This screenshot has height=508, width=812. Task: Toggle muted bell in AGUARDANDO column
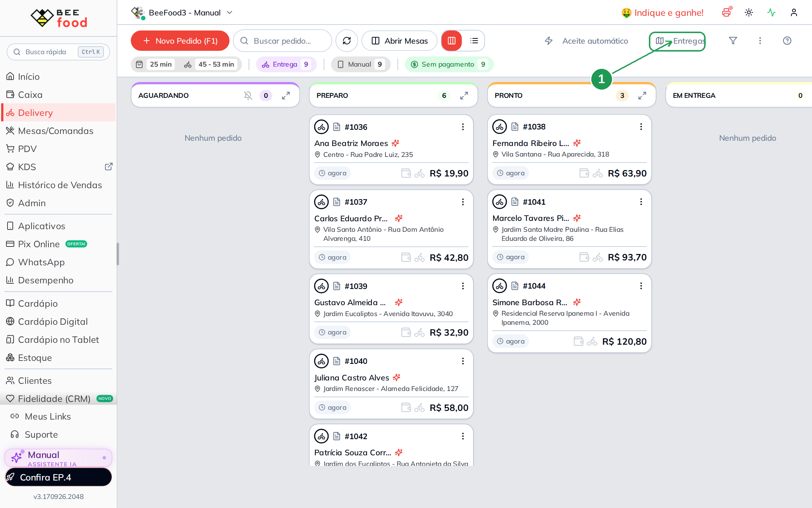(x=248, y=96)
